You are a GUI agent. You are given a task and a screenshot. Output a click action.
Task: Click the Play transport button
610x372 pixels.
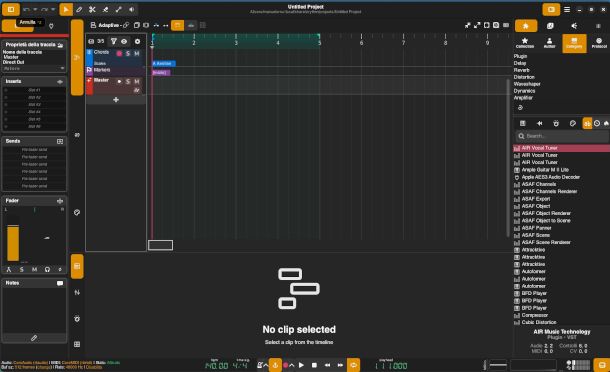click(x=301, y=365)
